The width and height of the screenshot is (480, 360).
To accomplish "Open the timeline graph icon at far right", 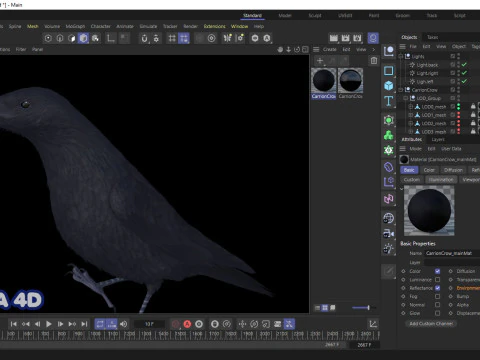I will pyautogui.click(x=373, y=324).
